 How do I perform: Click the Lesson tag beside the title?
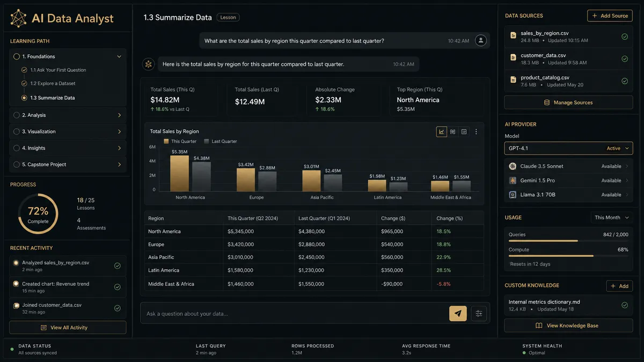(x=228, y=17)
